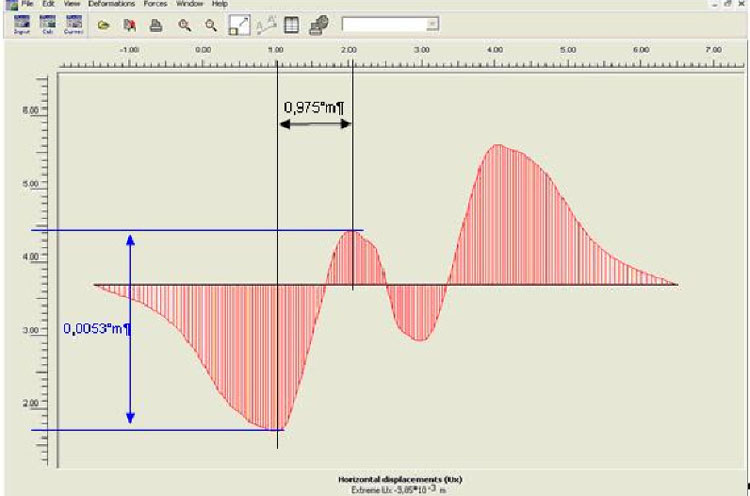
Task: Click the open file folder icon
Action: coord(103,23)
